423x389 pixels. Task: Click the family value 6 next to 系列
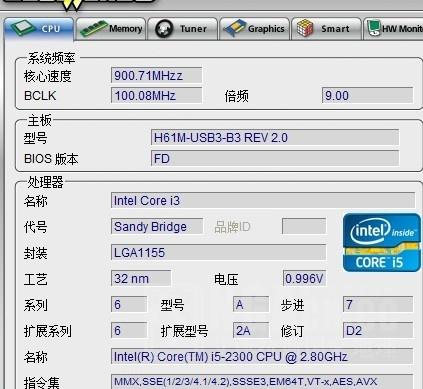pos(129,304)
